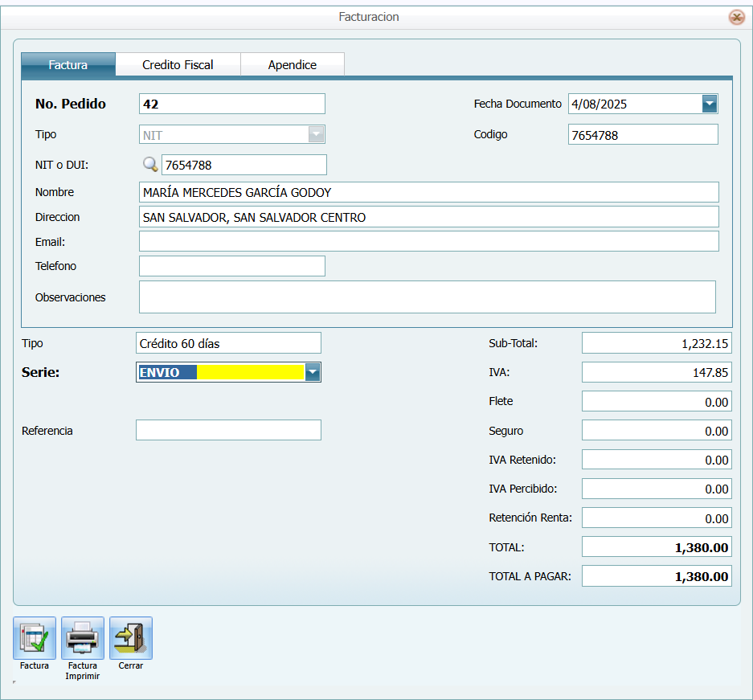Click the Flete amount field

click(656, 401)
